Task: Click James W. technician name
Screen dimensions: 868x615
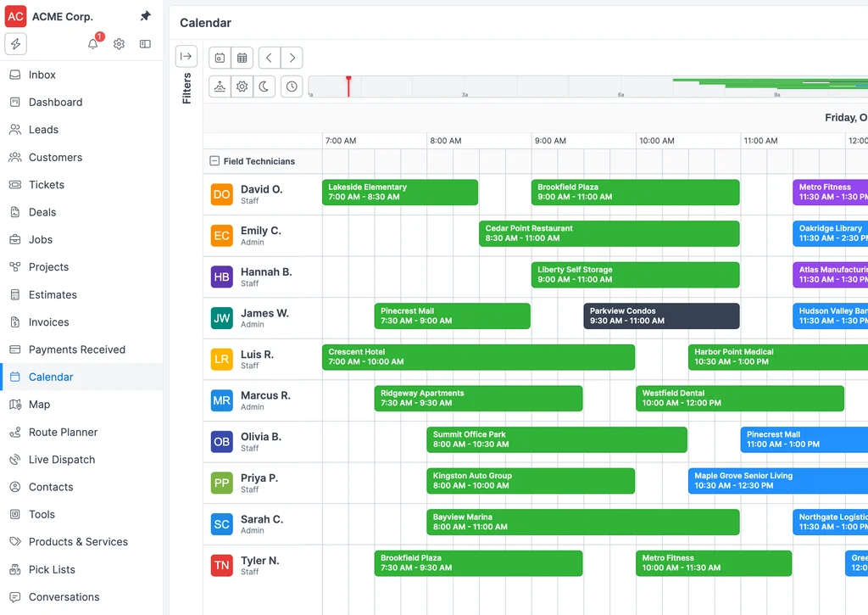Action: pos(264,313)
